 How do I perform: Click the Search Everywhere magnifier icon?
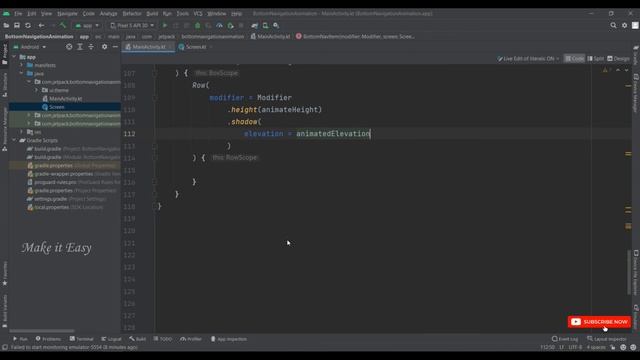click(613, 25)
